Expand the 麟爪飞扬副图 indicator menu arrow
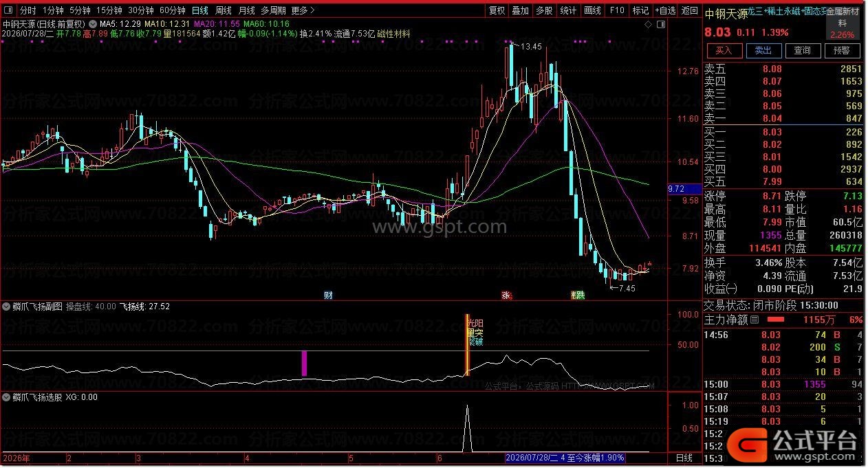 [x=7, y=307]
